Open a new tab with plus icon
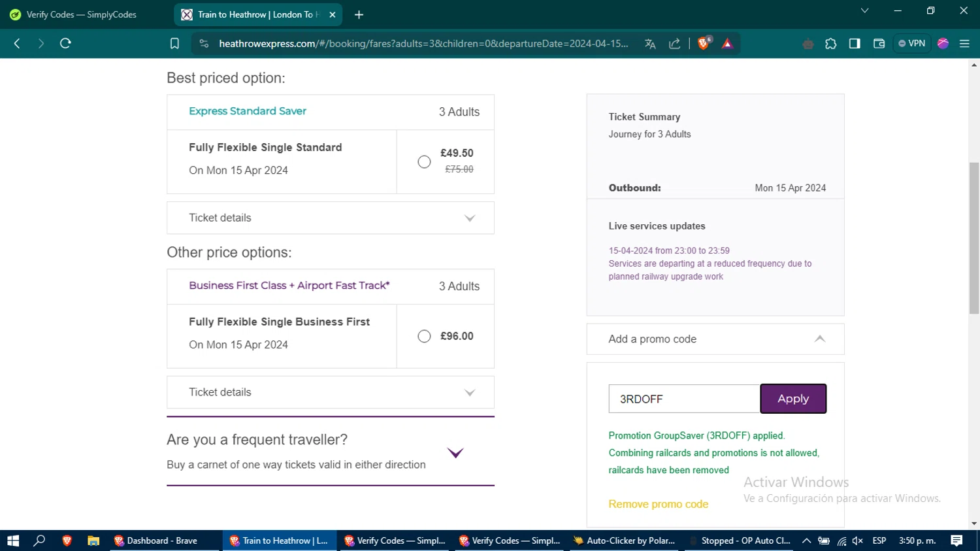Screen dimensions: 980x551 [359, 14]
